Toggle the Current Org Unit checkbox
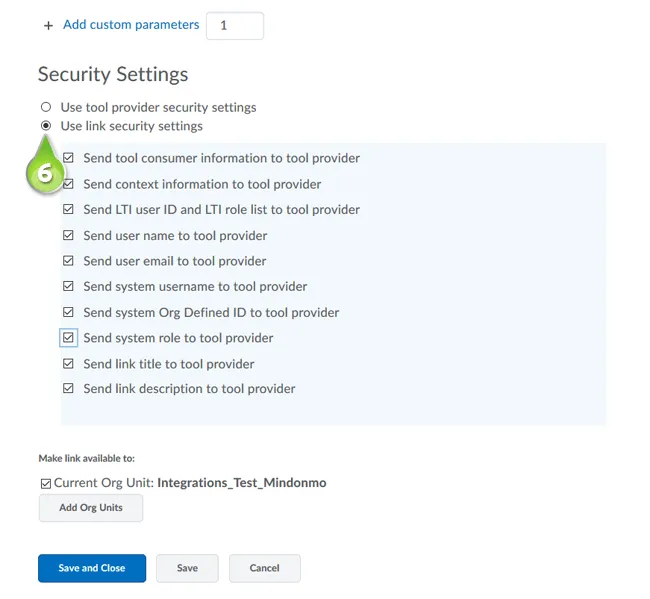The height and width of the screenshot is (599, 650). [x=46, y=483]
